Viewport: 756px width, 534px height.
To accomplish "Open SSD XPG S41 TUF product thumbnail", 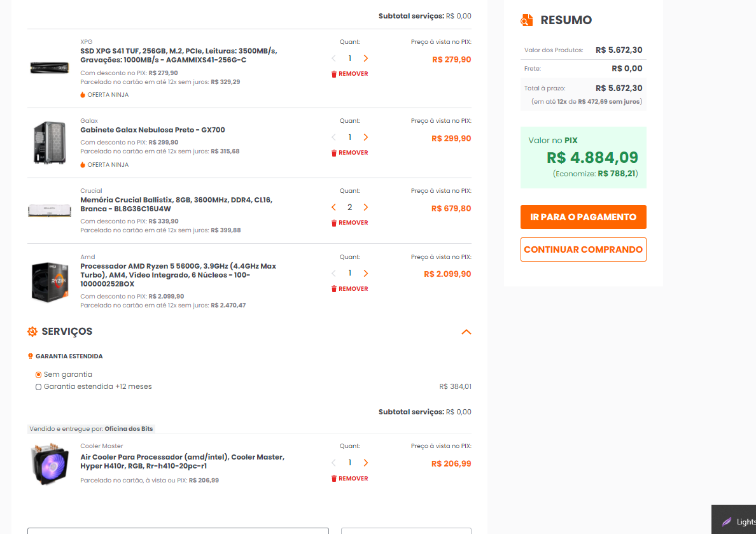I will 50,67.
